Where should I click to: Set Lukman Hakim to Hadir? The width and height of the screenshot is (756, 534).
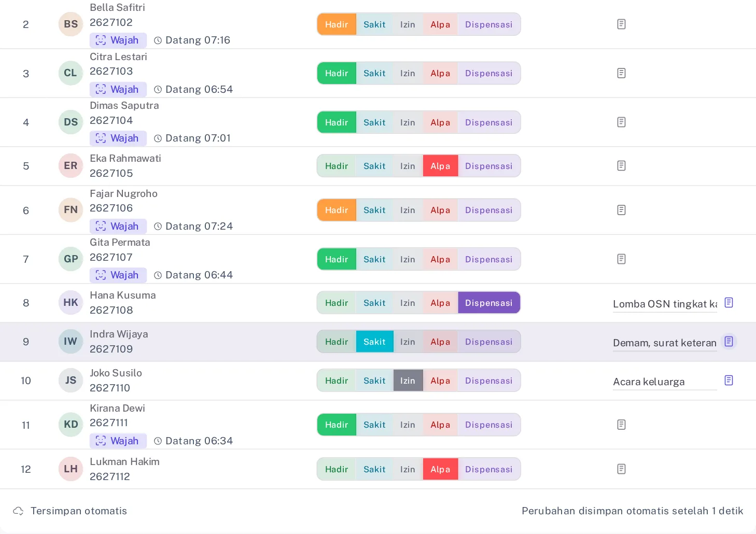pos(337,469)
